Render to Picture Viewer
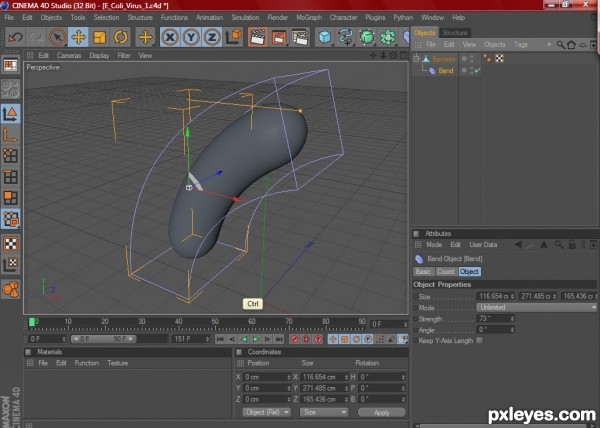This screenshot has width=600, height=428. (279, 37)
